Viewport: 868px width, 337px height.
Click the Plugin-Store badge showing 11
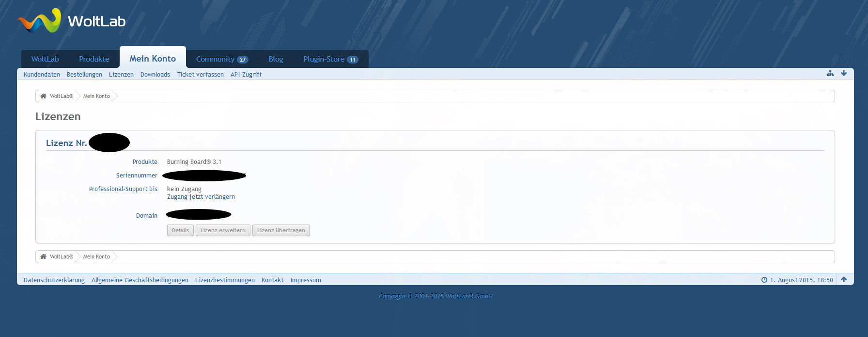(353, 60)
